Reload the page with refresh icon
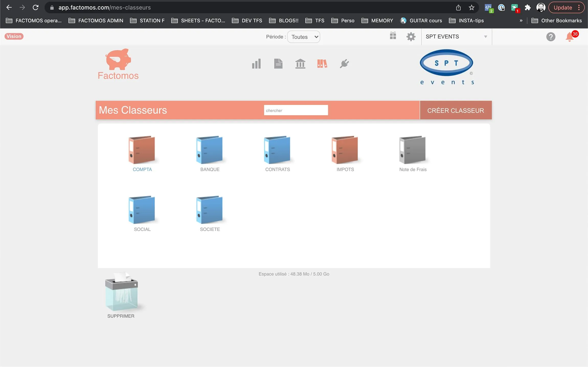The height and width of the screenshot is (367, 588). pos(36,7)
